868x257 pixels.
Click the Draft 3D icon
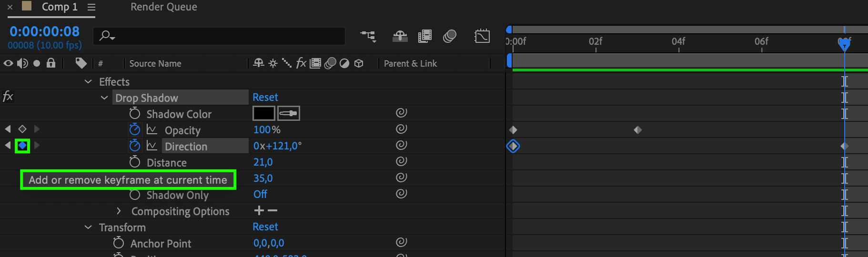(x=400, y=36)
